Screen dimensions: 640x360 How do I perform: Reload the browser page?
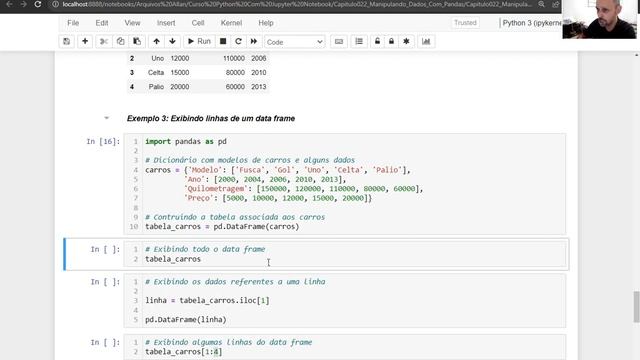[x=38, y=4]
